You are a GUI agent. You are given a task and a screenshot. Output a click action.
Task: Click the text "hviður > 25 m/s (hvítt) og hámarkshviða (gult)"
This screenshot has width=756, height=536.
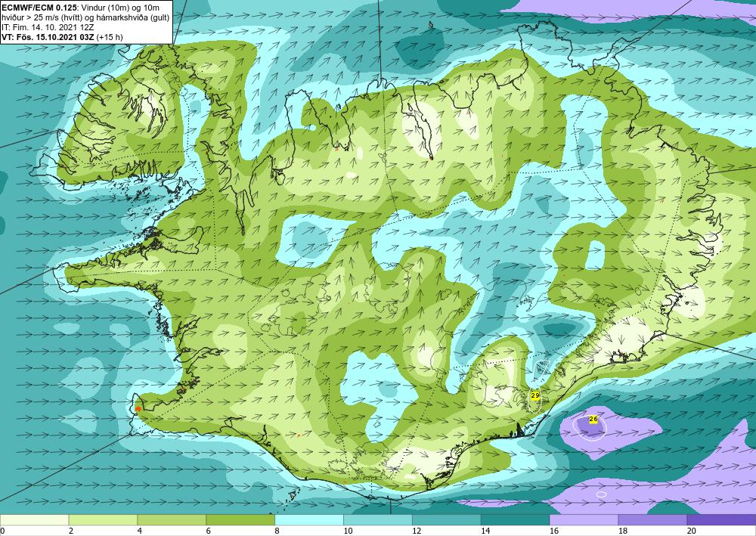click(x=86, y=17)
